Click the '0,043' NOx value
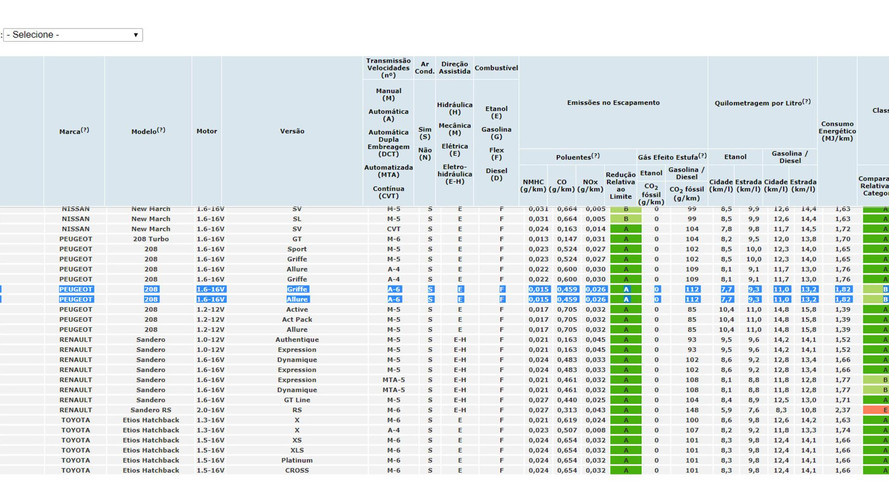 595,410
